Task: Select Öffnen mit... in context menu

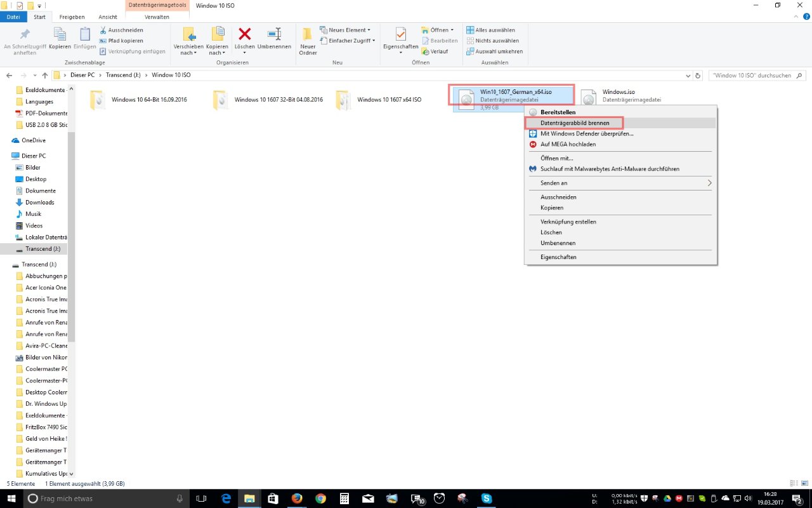Action: tap(621, 158)
